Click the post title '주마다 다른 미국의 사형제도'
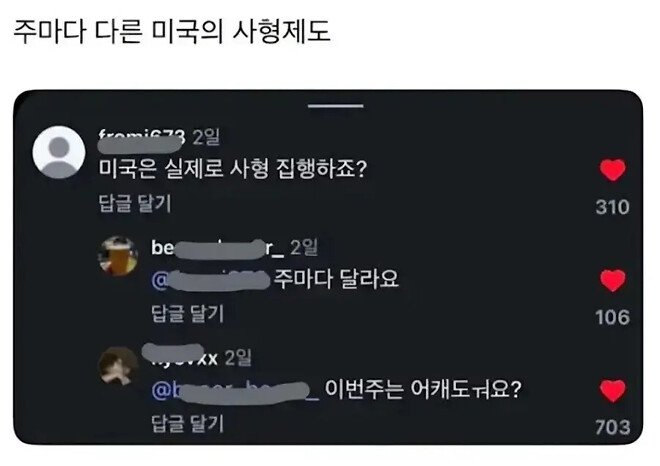 click(172, 32)
